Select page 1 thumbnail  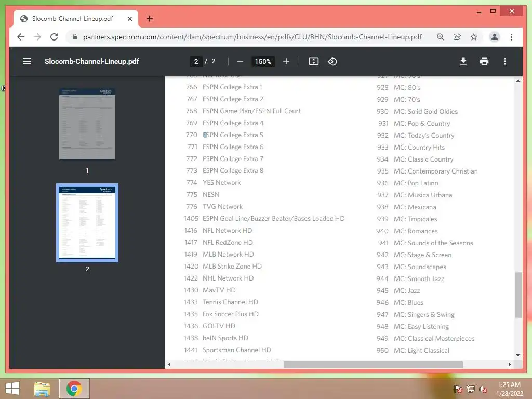(87, 124)
